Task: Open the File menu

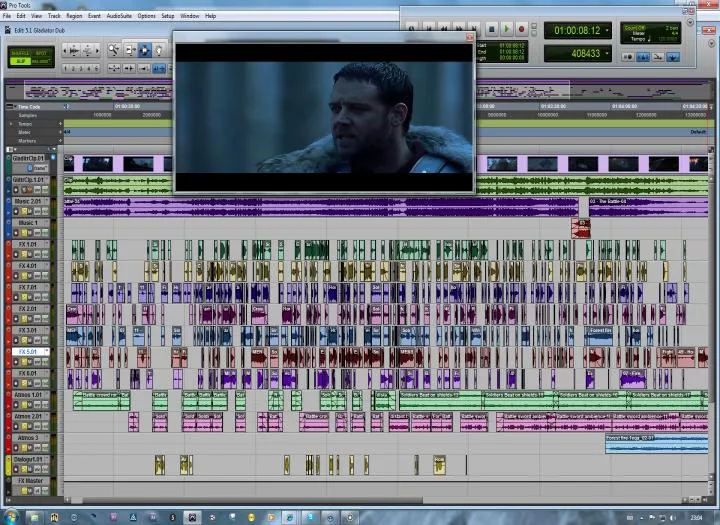Action: [6, 16]
